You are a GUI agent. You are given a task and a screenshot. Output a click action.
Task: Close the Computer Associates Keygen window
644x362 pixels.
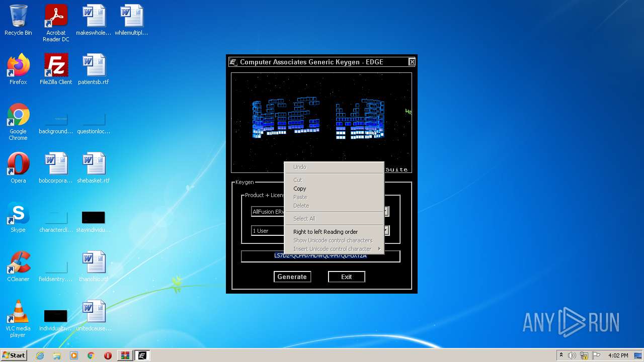click(412, 62)
